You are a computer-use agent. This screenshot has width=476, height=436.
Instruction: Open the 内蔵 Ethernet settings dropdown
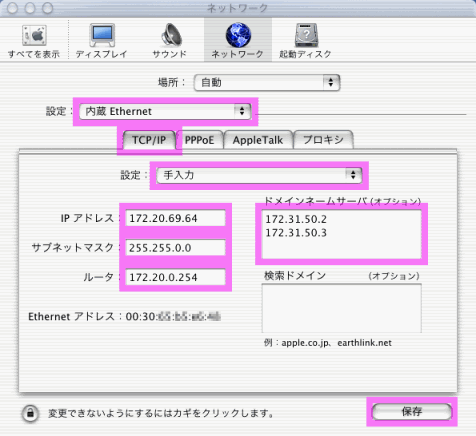[165, 111]
